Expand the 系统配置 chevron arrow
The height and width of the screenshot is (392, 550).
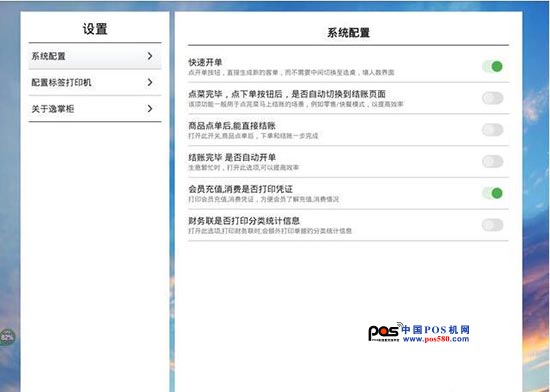pyautogui.click(x=150, y=56)
